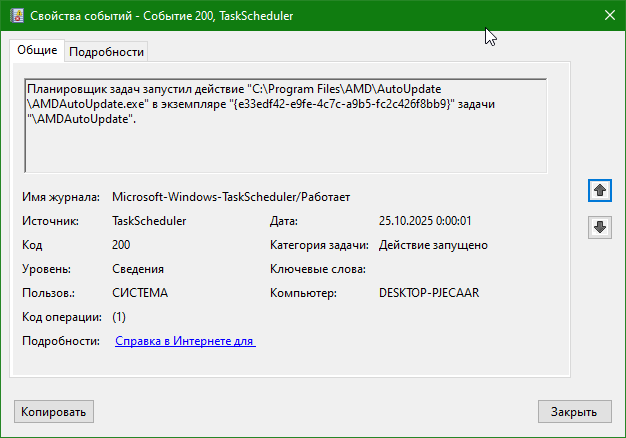This screenshot has width=626, height=438.
Task: Click the Источник label
Action: point(50,221)
